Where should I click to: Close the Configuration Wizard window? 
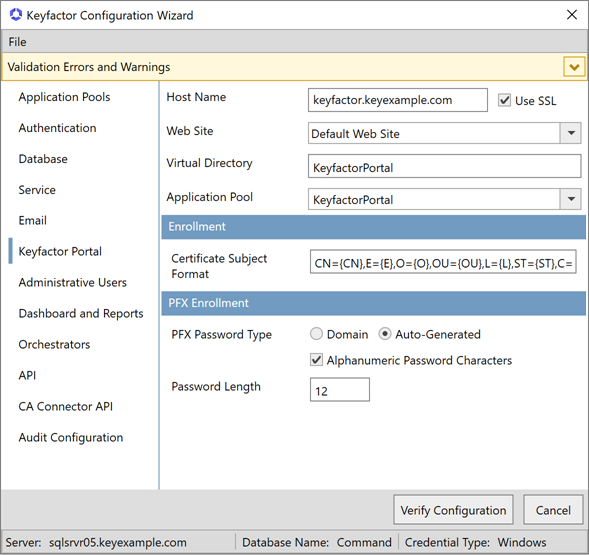(572, 15)
